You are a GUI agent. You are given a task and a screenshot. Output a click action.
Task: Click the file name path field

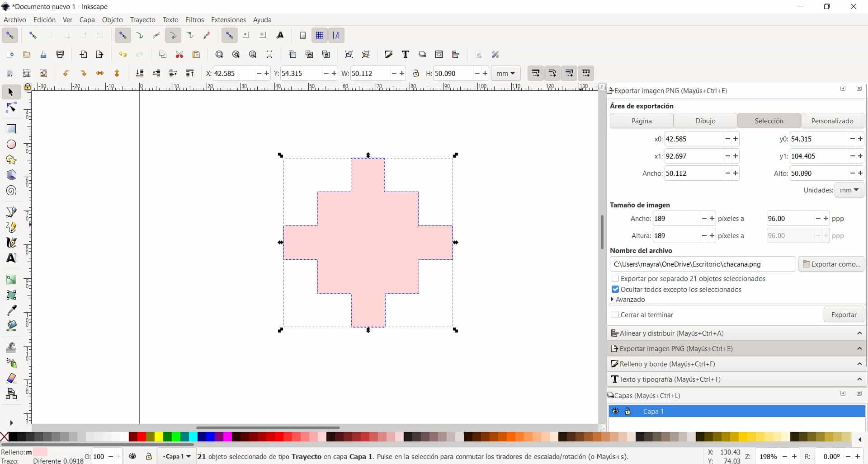(x=703, y=264)
